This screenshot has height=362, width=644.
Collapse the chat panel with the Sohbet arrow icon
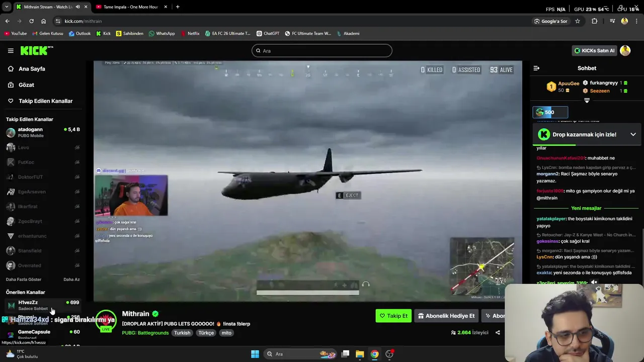coord(536,68)
